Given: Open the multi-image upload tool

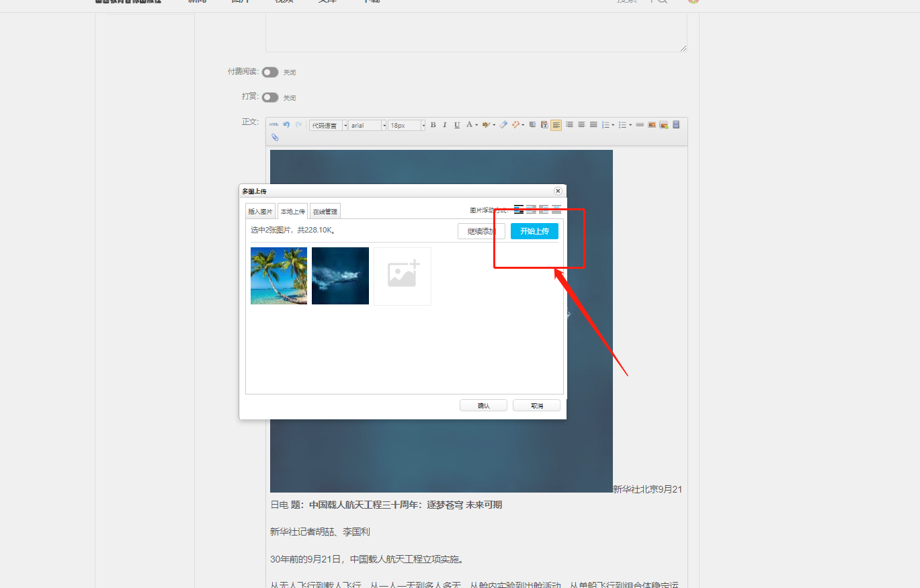Looking at the screenshot, I should pos(664,125).
